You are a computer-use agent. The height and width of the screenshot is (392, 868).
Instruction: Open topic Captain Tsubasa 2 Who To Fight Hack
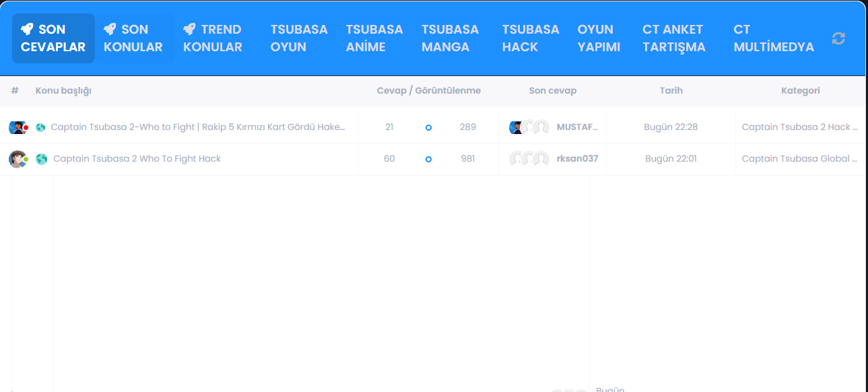137,158
